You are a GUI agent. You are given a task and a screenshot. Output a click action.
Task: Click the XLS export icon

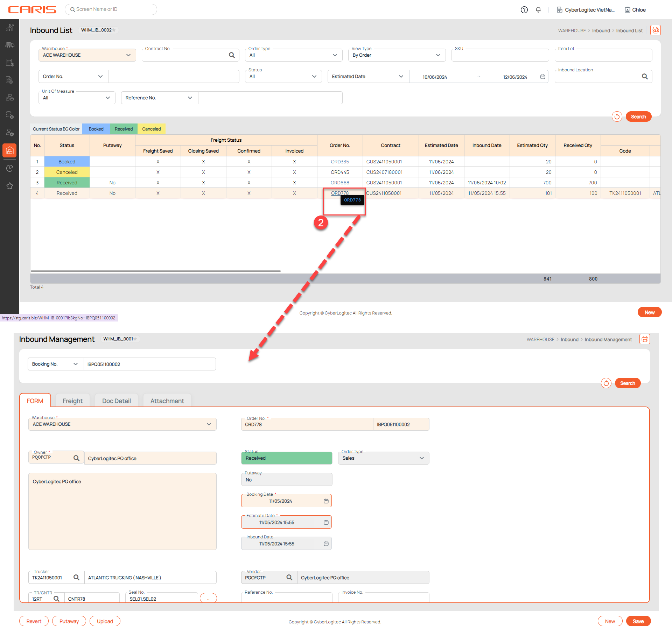[x=655, y=30]
